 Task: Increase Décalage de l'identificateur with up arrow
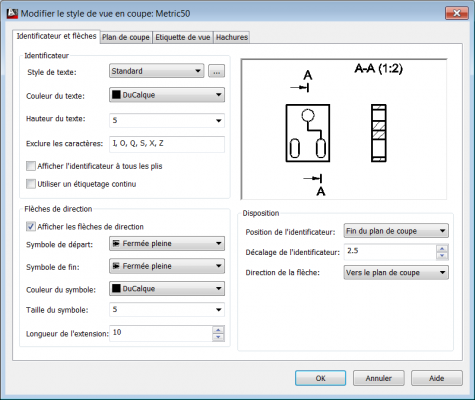[x=442, y=248]
